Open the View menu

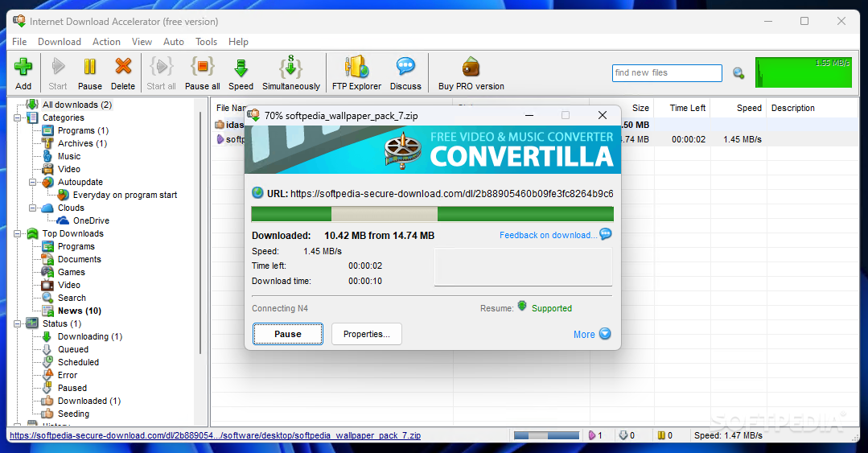coord(142,42)
